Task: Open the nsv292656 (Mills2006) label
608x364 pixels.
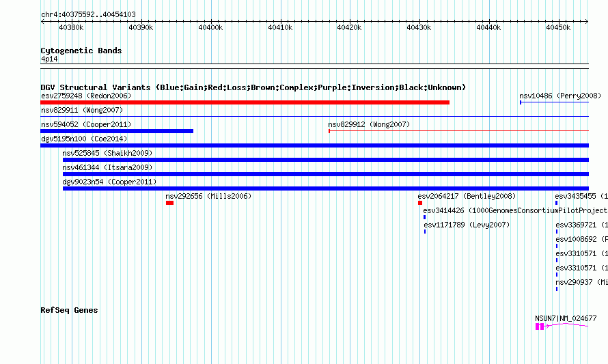Action: click(x=208, y=196)
